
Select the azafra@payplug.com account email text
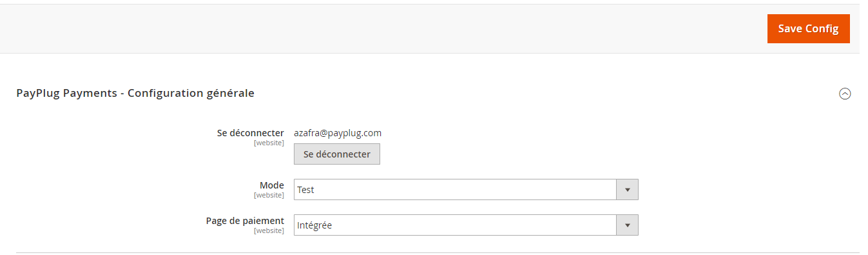point(338,133)
